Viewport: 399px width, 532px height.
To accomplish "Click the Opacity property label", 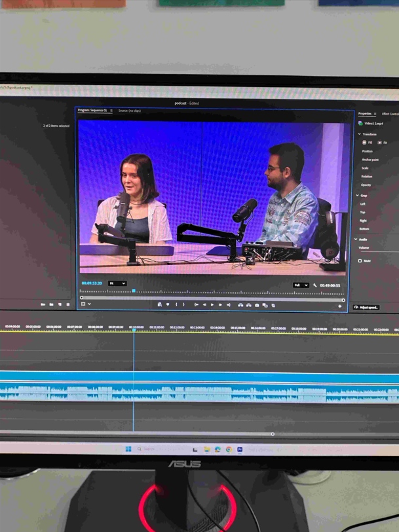I will [366, 185].
